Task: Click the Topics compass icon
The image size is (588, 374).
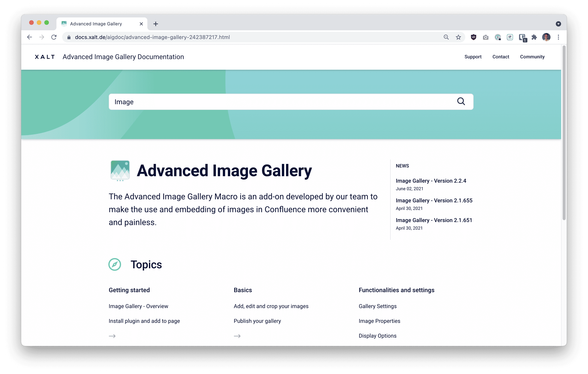Action: tap(115, 264)
